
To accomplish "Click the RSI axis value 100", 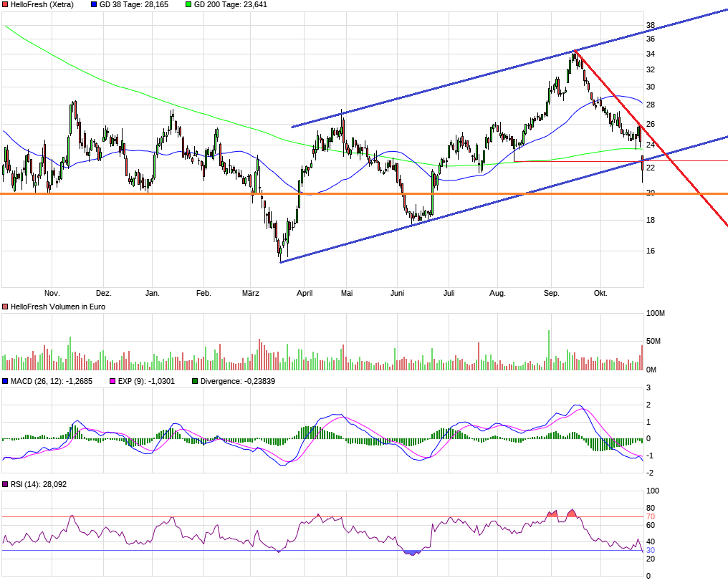I will click(653, 491).
